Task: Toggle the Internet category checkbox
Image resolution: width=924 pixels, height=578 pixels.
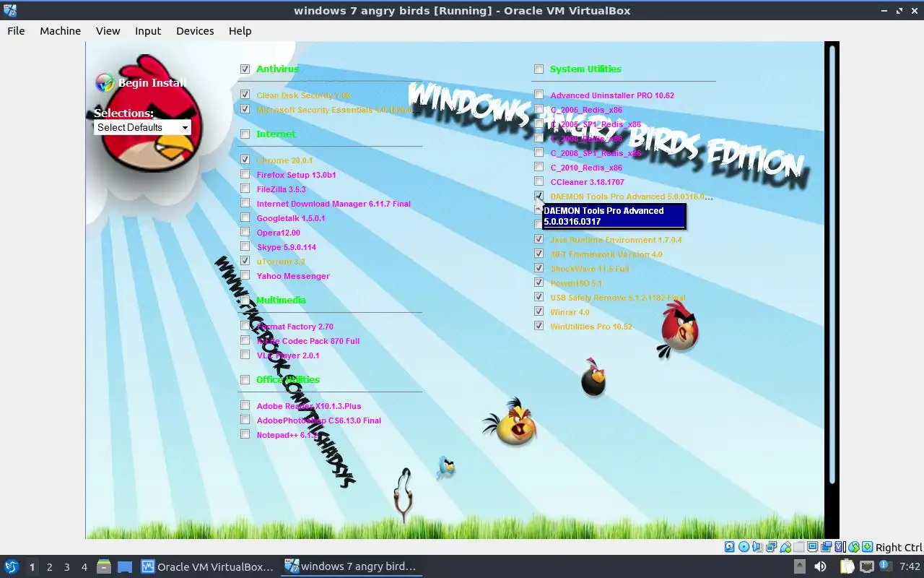Action: coord(245,134)
